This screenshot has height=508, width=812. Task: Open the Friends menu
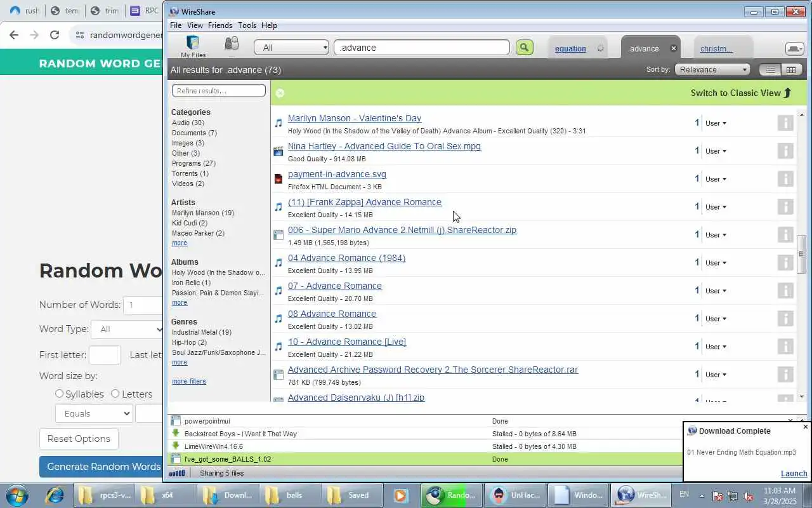220,25
